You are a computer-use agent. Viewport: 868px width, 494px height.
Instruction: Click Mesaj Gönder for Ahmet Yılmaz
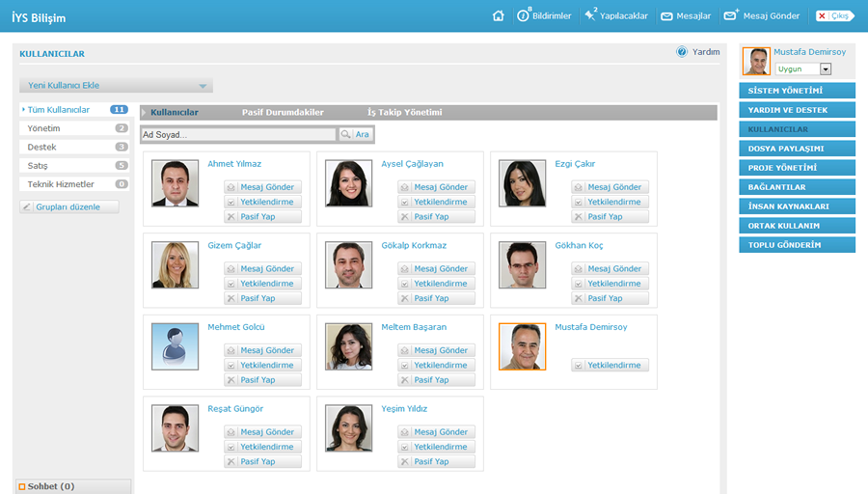tap(262, 187)
